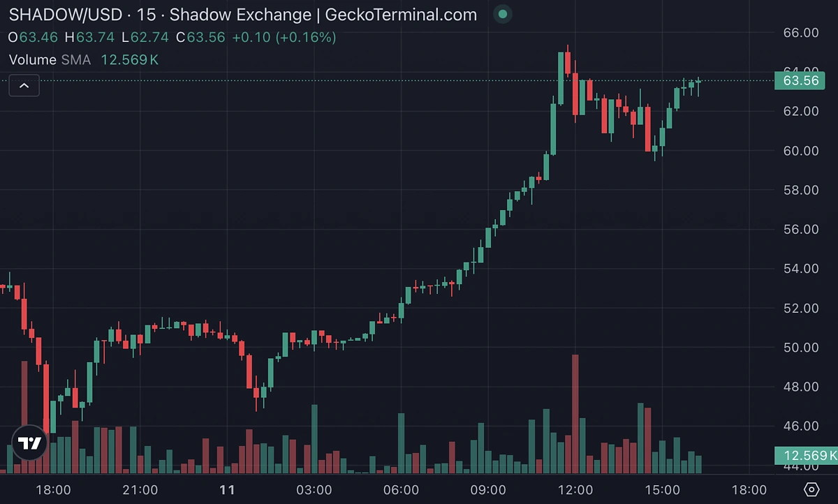Click the dotted price line across the chart
The height and width of the screenshot is (504, 838).
(x=384, y=80)
